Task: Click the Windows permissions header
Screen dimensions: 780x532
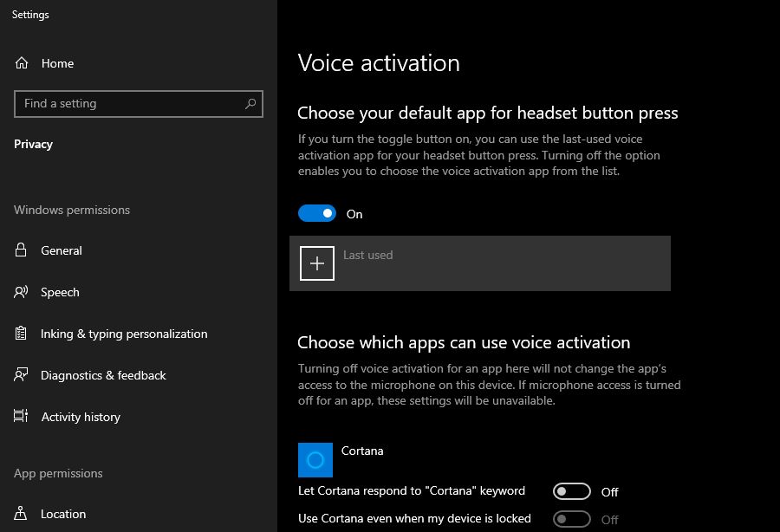Action: [x=72, y=210]
